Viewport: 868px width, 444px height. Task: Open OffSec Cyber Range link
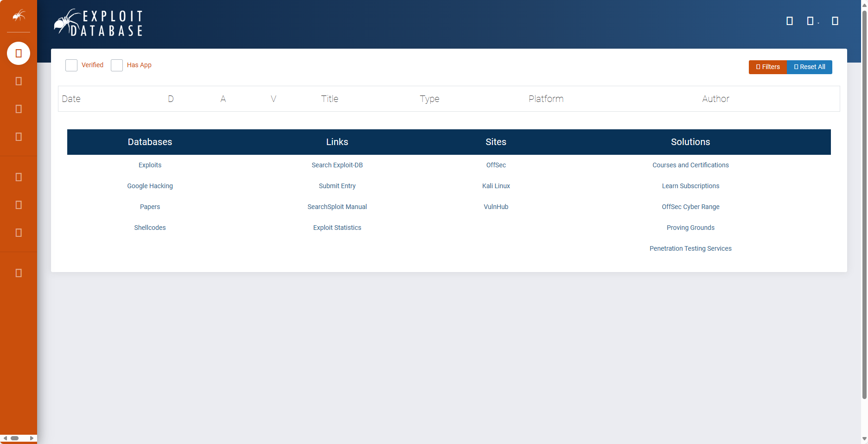pos(690,207)
